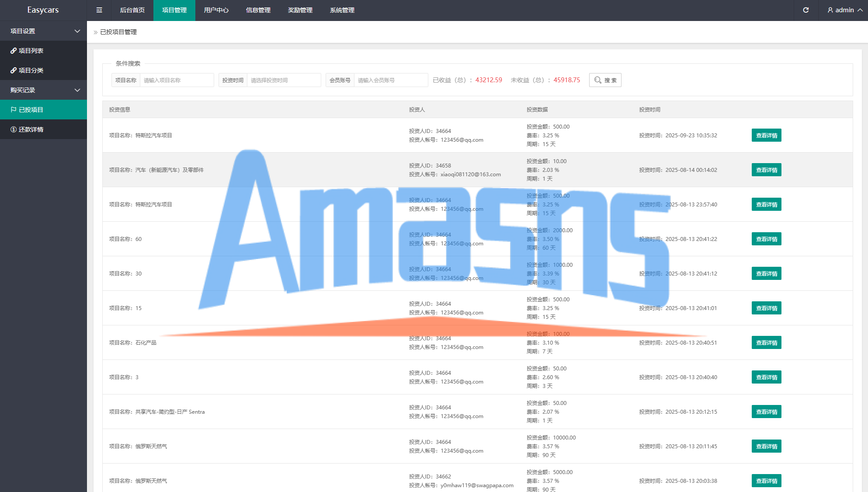Open the 奖励管理 top menu
The image size is (868, 492).
[300, 10]
